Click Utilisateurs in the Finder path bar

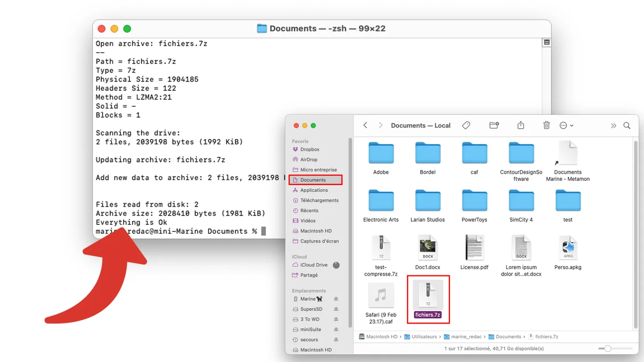click(422, 337)
